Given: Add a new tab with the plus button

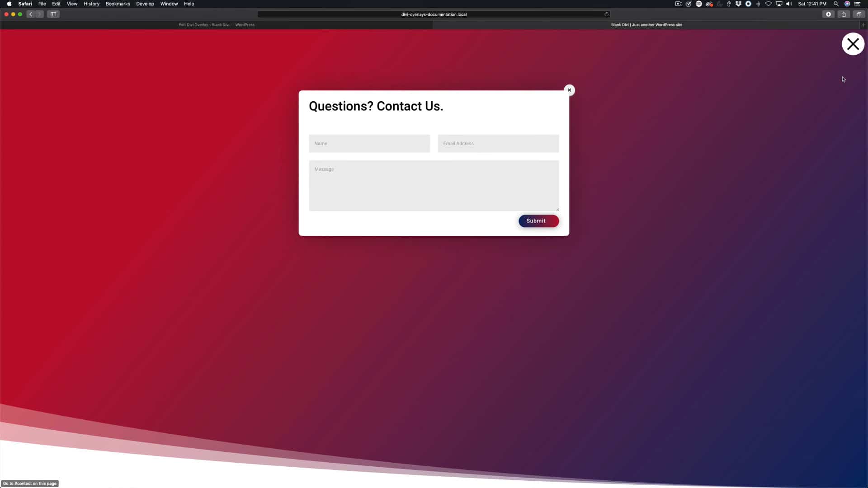Looking at the screenshot, I should [x=863, y=25].
